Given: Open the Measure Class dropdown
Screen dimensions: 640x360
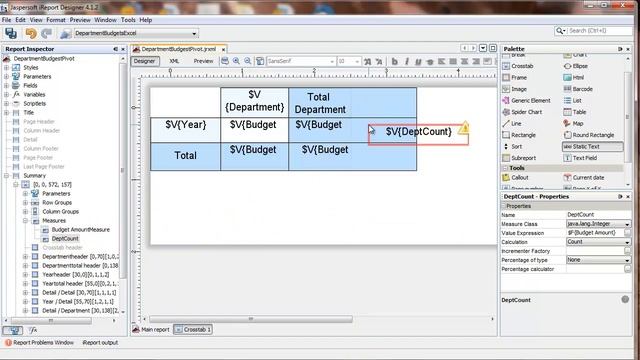Looking at the screenshot, I should (x=627, y=224).
